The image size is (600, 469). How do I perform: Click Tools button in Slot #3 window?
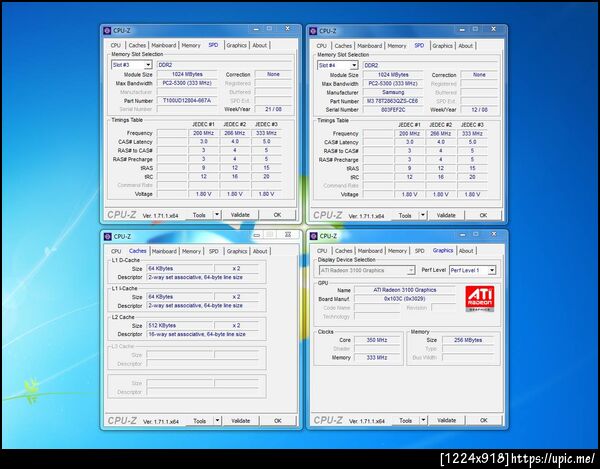click(x=199, y=215)
